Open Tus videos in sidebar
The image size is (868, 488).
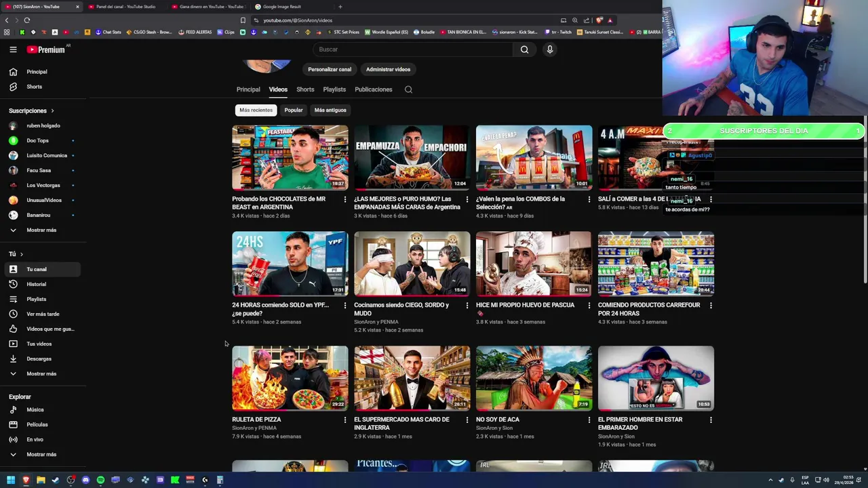tap(43, 344)
